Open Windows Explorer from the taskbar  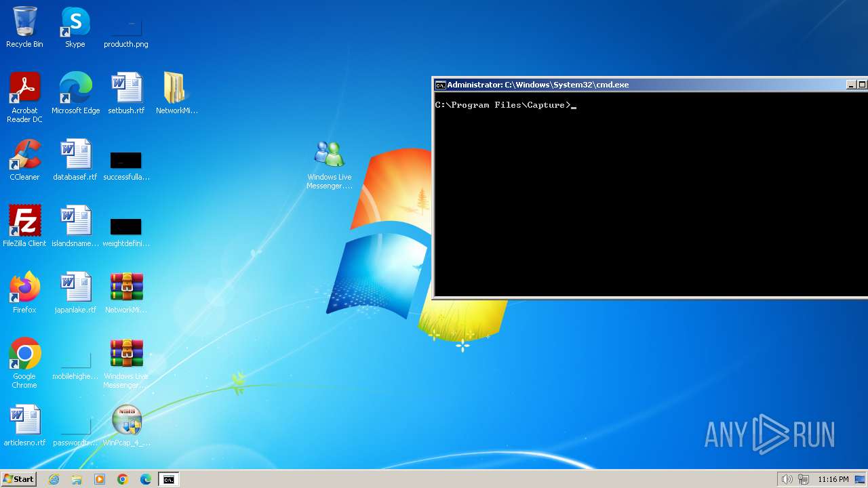coord(77,479)
